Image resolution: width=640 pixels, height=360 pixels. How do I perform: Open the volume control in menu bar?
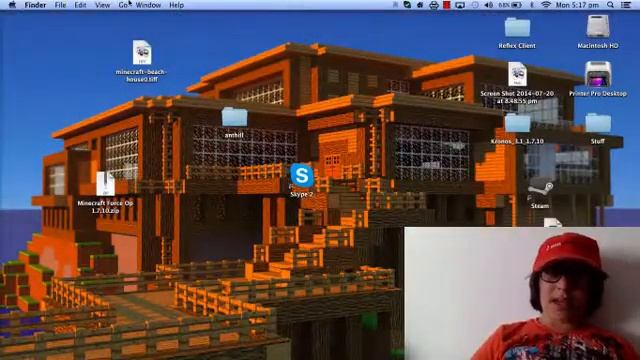pos(489,5)
